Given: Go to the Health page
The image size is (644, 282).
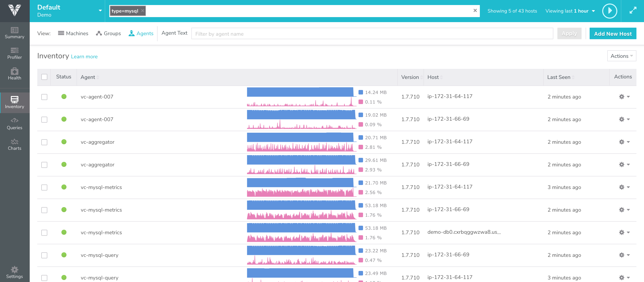Looking at the screenshot, I should point(15,74).
